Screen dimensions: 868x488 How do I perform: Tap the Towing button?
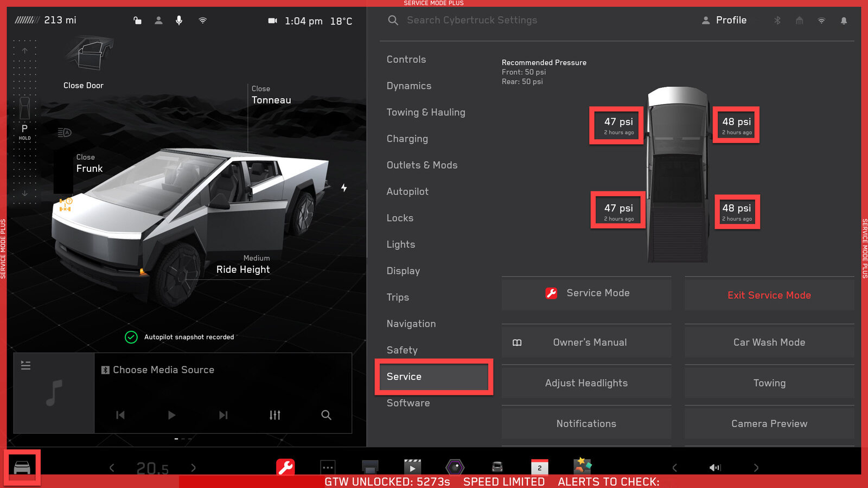769,383
